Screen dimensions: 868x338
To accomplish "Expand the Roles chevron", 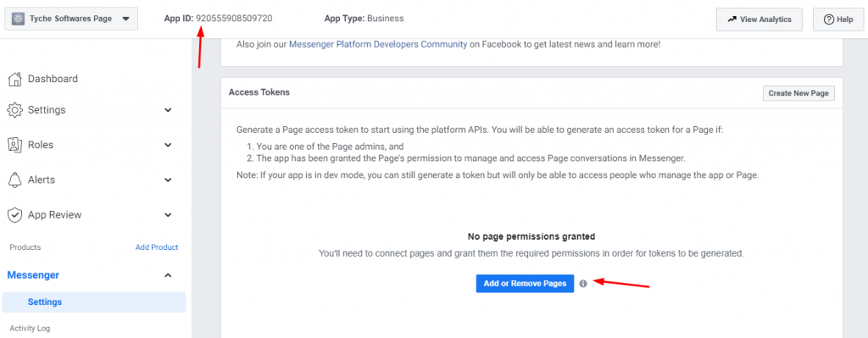I will (169, 145).
